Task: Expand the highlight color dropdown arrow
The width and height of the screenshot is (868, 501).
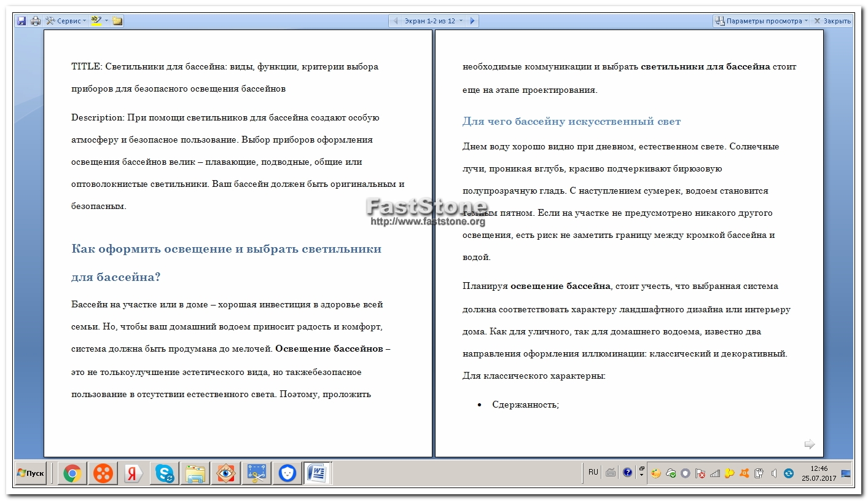Action: click(106, 21)
